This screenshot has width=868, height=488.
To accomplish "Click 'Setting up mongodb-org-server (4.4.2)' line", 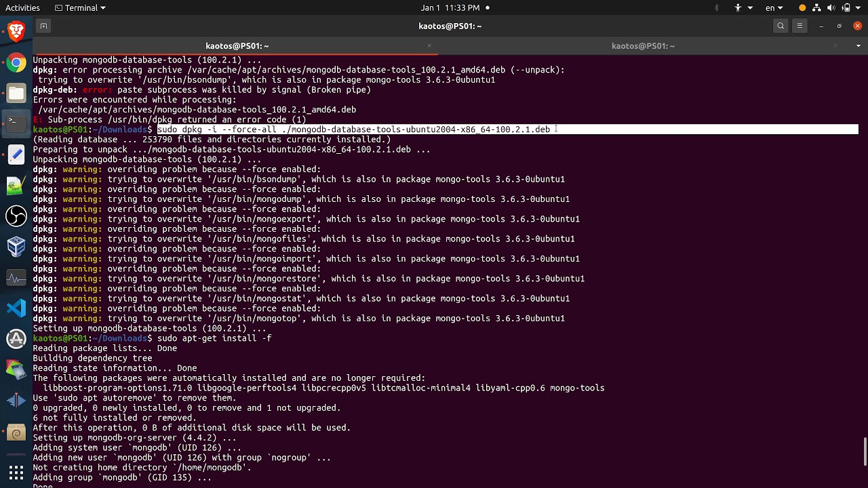I will pyautogui.click(x=134, y=438).
